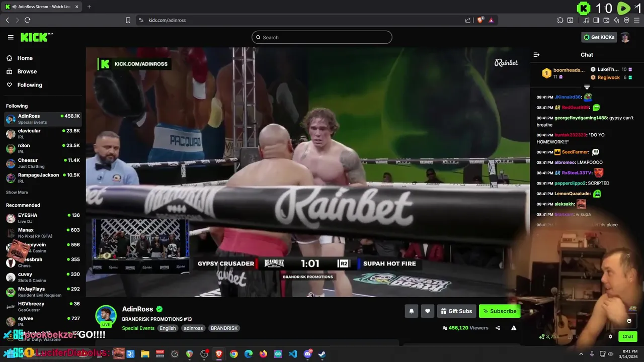Open File Explorer from the taskbar
Viewport: 644px width, 362px height.
point(145,354)
